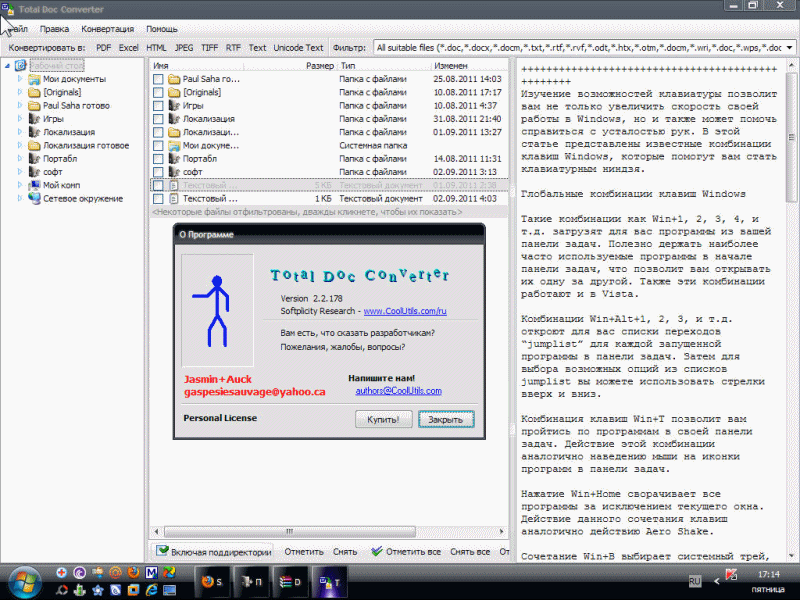The width and height of the screenshot is (800, 600).
Task: Click the Портабл folder icon in file list
Action: (174, 159)
